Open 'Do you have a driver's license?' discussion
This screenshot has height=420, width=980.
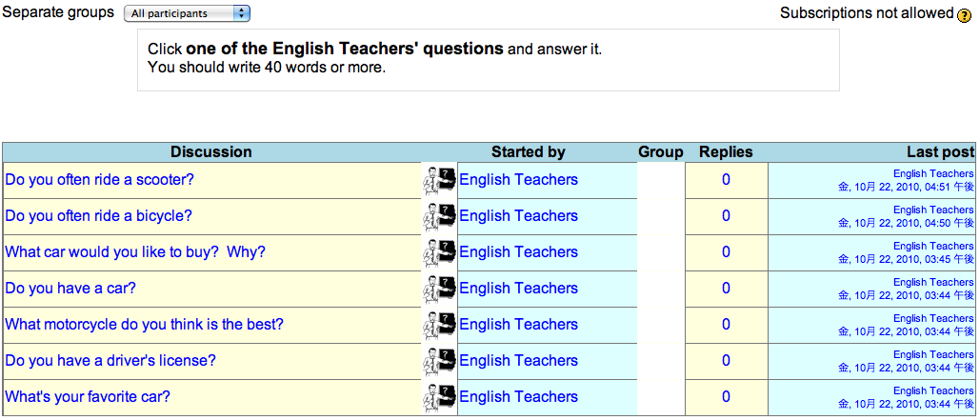point(110,361)
